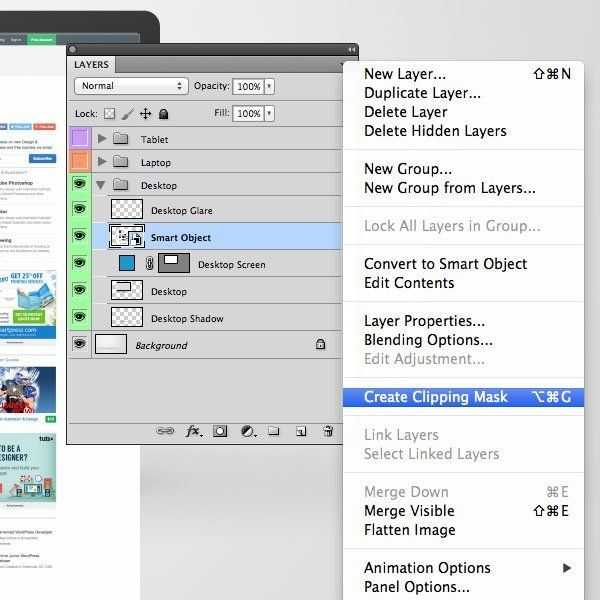Open the Opacity slider dropdown arrow

coord(269,87)
